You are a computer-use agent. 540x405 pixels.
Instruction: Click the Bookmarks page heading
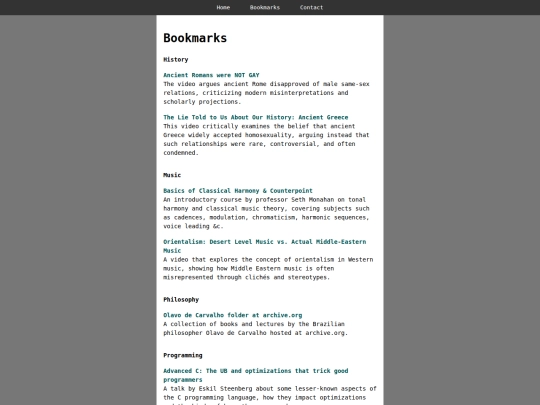pyautogui.click(x=195, y=38)
